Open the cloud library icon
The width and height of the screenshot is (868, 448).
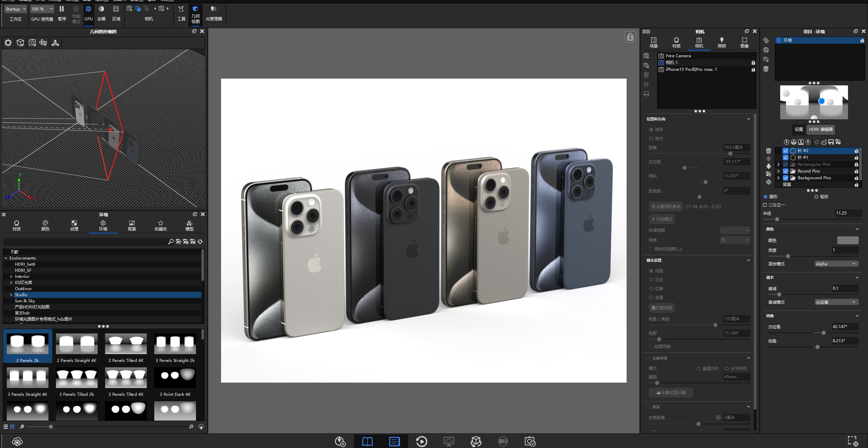(x=17, y=441)
